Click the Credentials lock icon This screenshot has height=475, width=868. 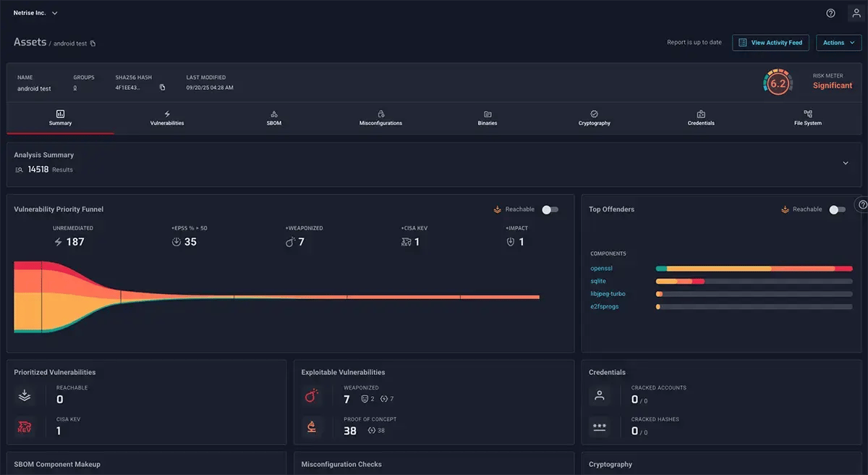click(x=700, y=114)
